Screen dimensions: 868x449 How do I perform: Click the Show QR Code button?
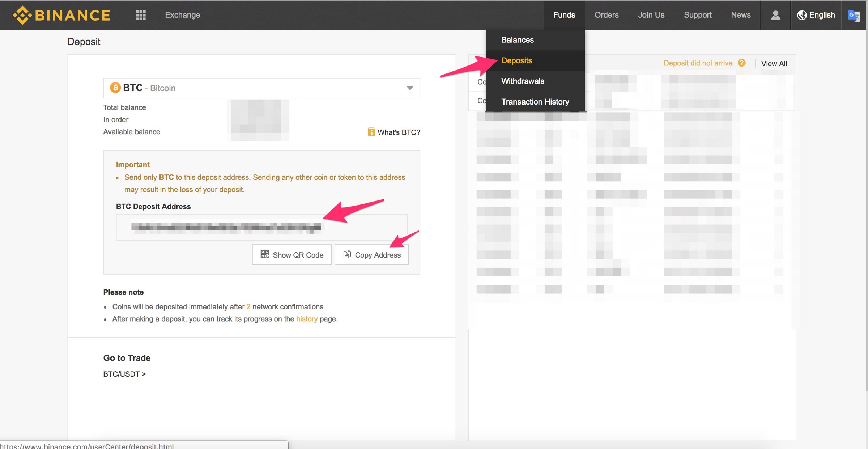point(292,255)
